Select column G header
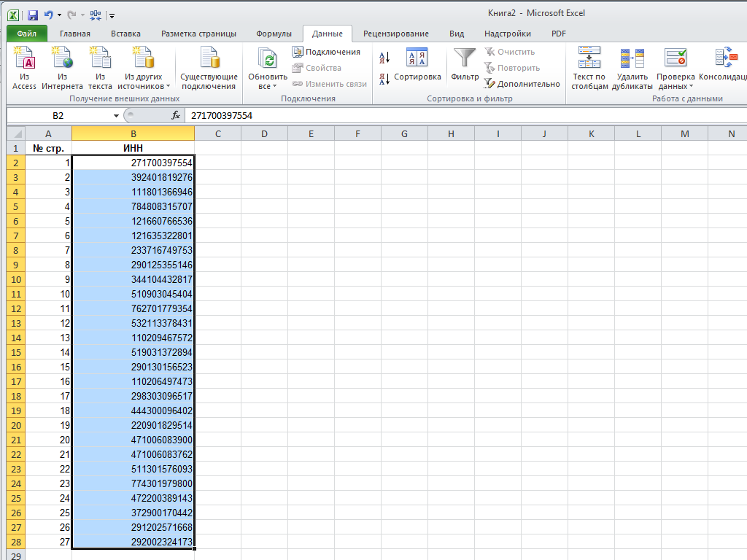The width and height of the screenshot is (747, 560). [404, 134]
